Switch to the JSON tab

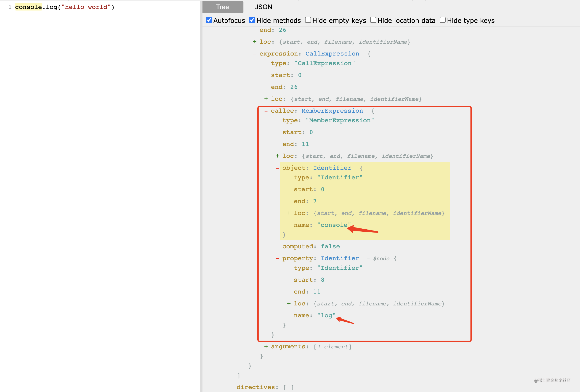263,7
